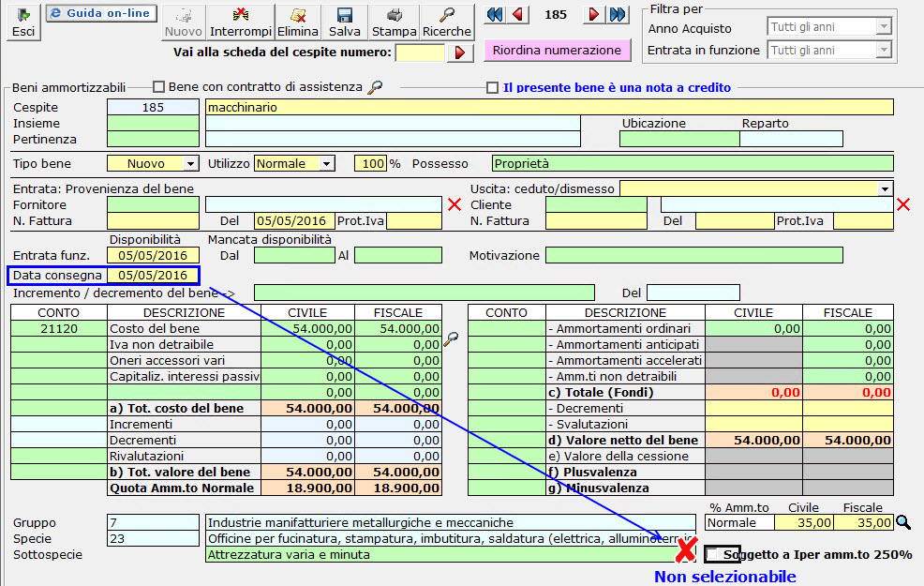This screenshot has width=924, height=586.
Task: Click the Stampa printer icon
Action: (x=394, y=22)
